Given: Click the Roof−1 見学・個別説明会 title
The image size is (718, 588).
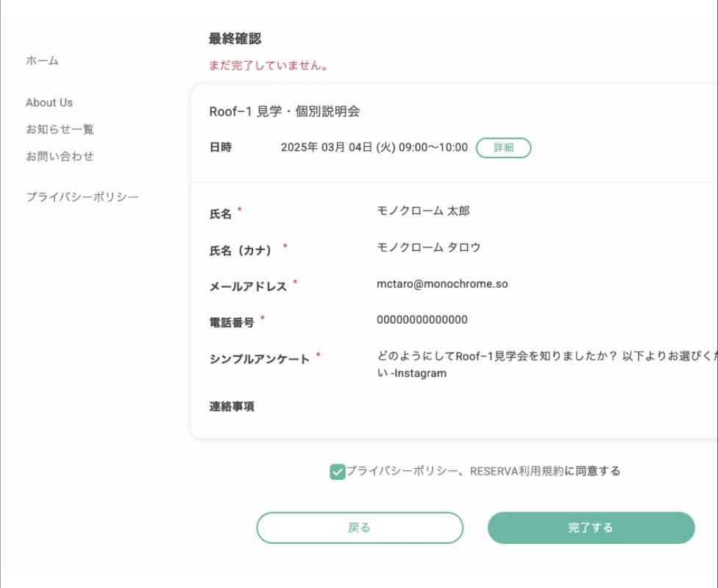Looking at the screenshot, I should point(285,112).
